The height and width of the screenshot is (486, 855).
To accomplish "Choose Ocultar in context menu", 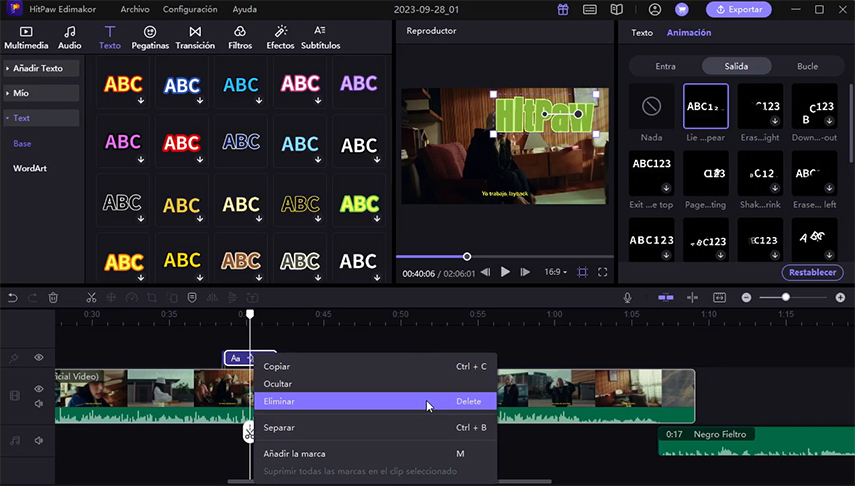I will point(375,384).
